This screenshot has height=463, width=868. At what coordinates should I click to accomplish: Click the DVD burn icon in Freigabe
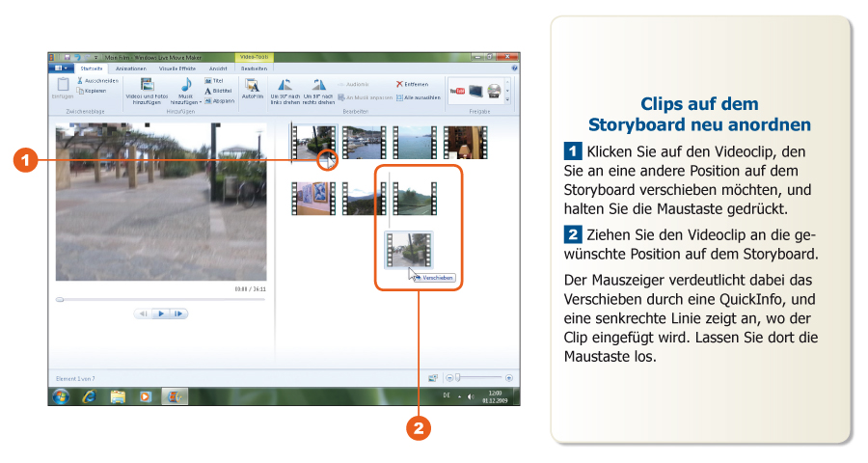coord(492,91)
